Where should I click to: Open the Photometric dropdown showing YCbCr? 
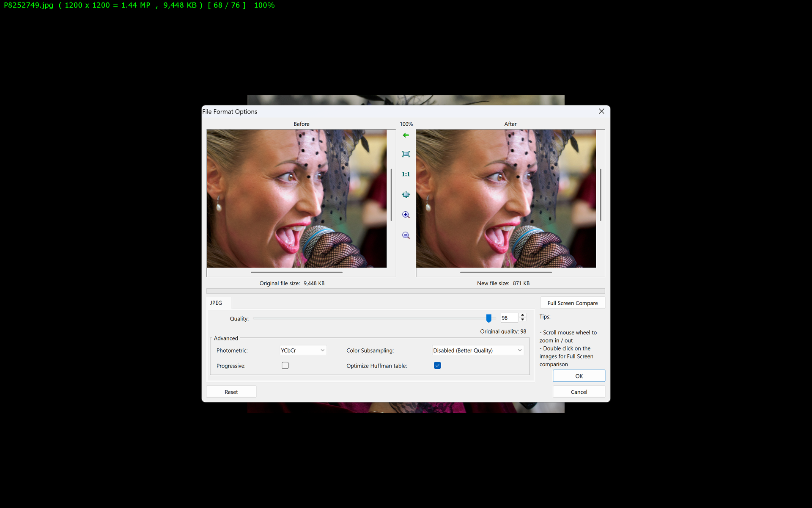pyautogui.click(x=302, y=350)
